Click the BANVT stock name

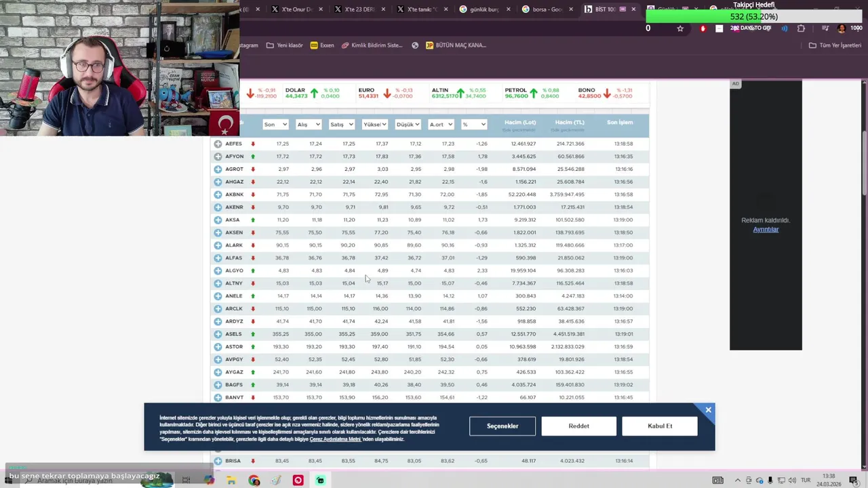[234, 397]
